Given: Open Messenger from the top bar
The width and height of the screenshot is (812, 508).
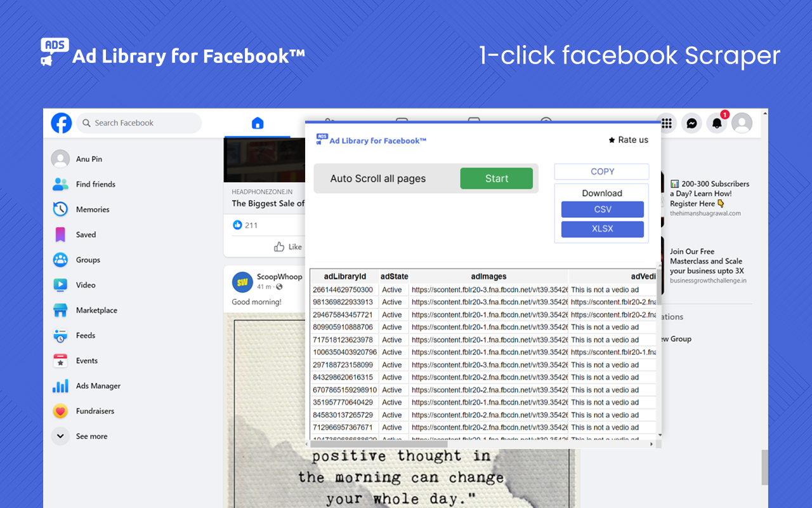Looking at the screenshot, I should [691, 123].
